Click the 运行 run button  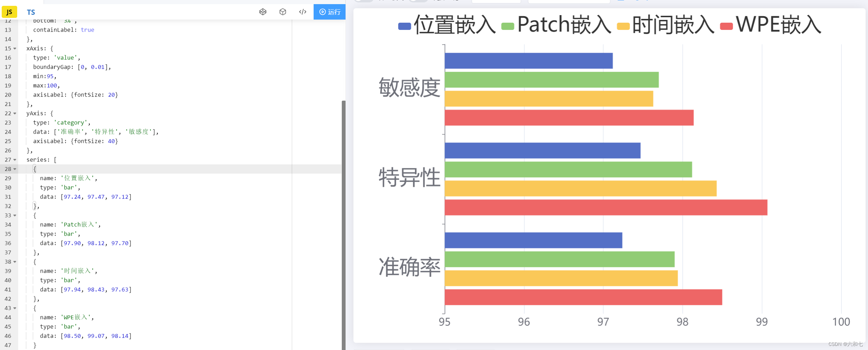(x=330, y=12)
